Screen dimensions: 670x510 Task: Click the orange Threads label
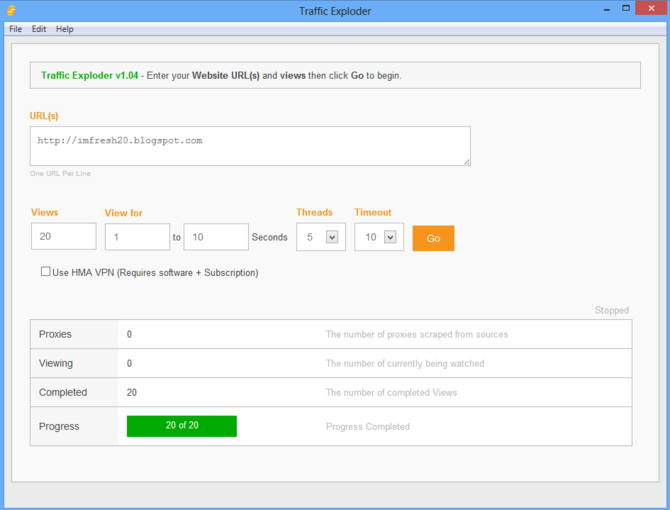coord(314,212)
